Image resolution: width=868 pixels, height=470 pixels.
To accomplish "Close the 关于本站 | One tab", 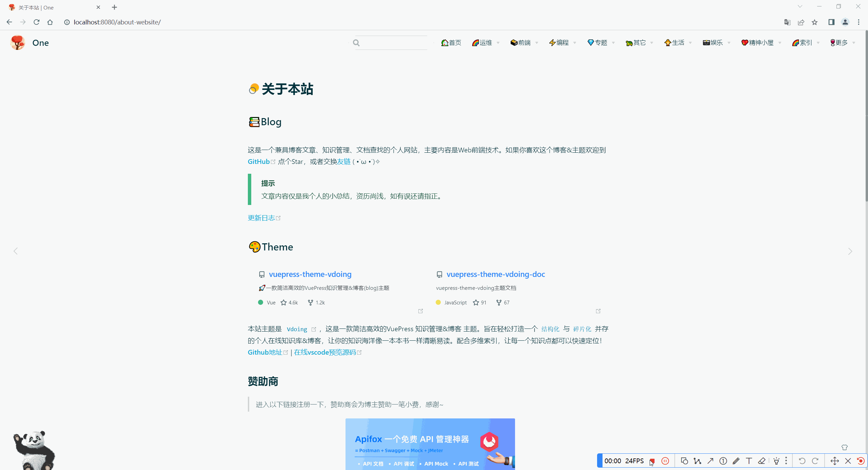I will click(x=98, y=7).
